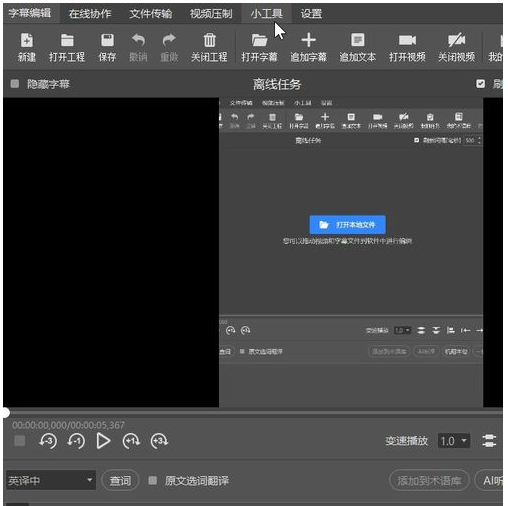Enable the 隐藏字幕 checkbox
Screen dimensions: 508x506
15,84
